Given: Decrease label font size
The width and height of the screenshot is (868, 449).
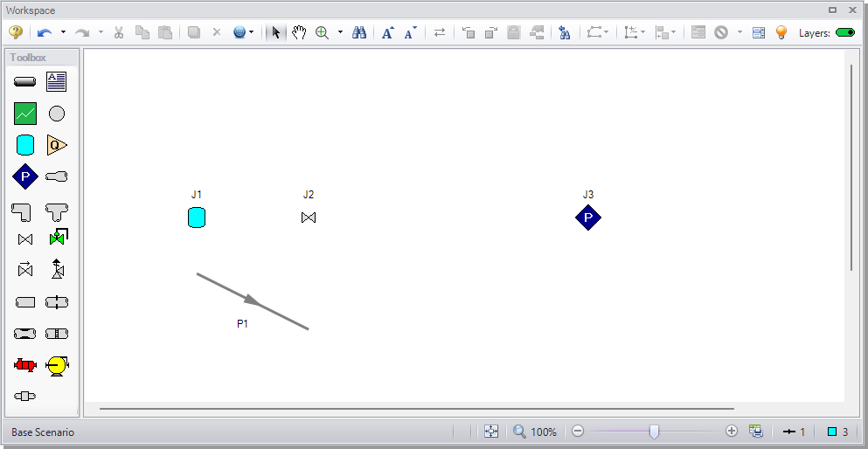Looking at the screenshot, I should click(411, 32).
